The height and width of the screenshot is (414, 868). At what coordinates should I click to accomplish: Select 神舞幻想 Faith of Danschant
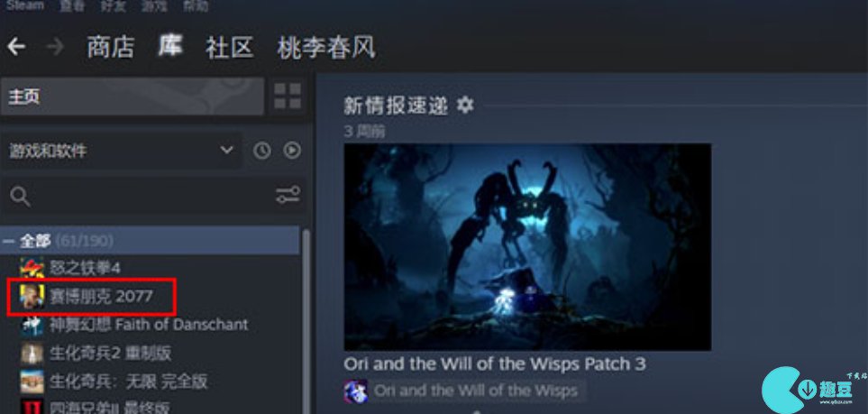click(x=150, y=325)
